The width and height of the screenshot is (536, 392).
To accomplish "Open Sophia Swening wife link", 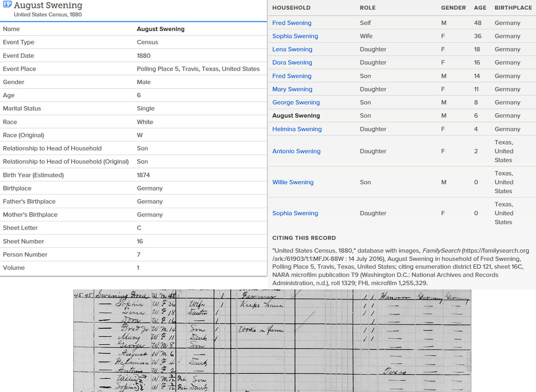I will tap(295, 36).
